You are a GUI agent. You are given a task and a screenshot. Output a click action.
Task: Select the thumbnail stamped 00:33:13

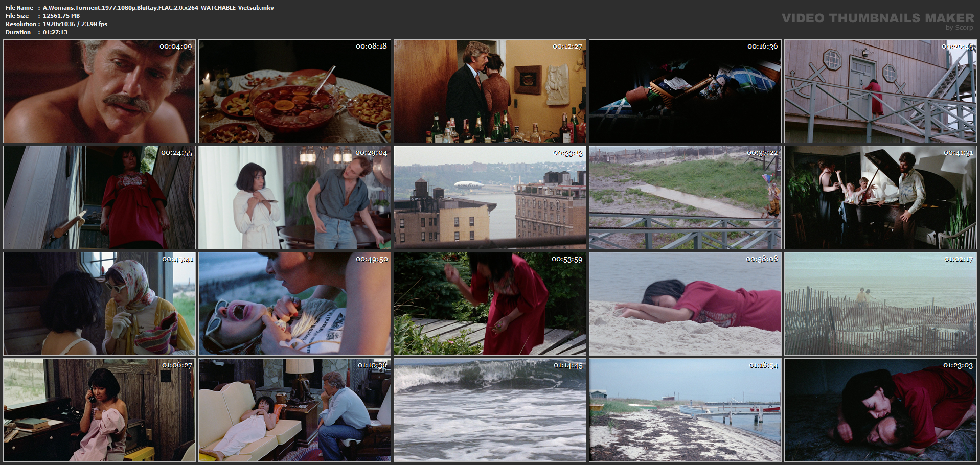pyautogui.click(x=490, y=197)
